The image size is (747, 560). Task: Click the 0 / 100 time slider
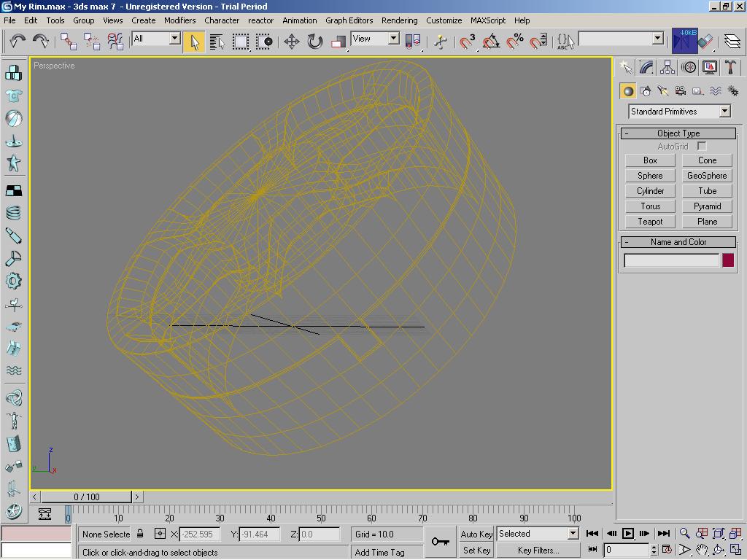click(86, 497)
